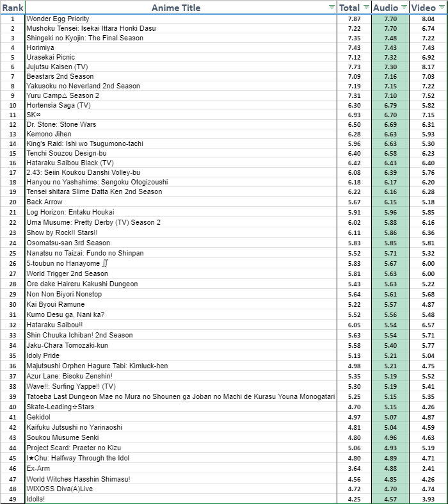Select the Rank column header
Screen dimensions: 448x504
(13, 8)
